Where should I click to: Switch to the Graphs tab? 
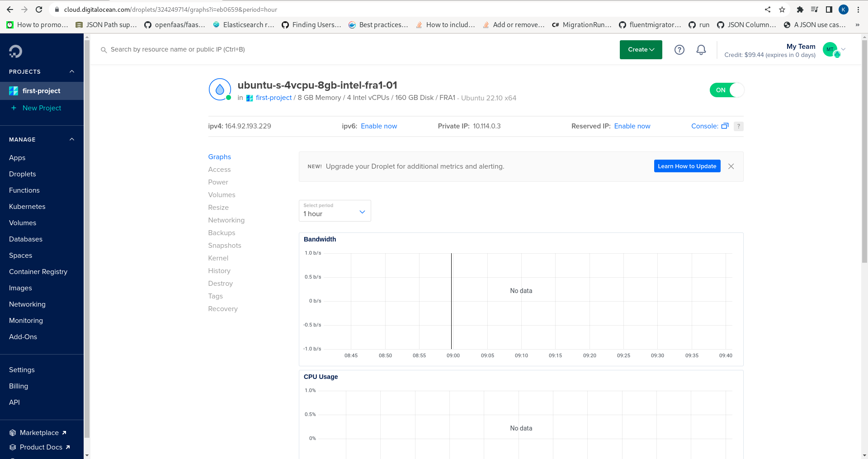click(219, 157)
